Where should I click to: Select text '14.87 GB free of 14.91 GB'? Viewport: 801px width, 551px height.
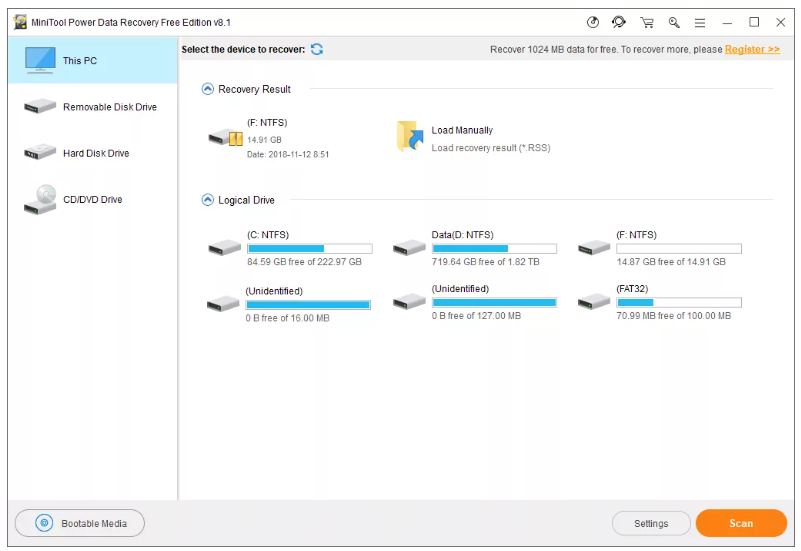point(671,261)
